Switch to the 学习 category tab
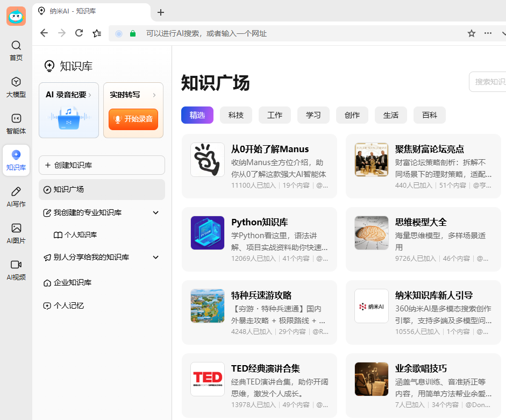The width and height of the screenshot is (506, 420). [x=313, y=115]
